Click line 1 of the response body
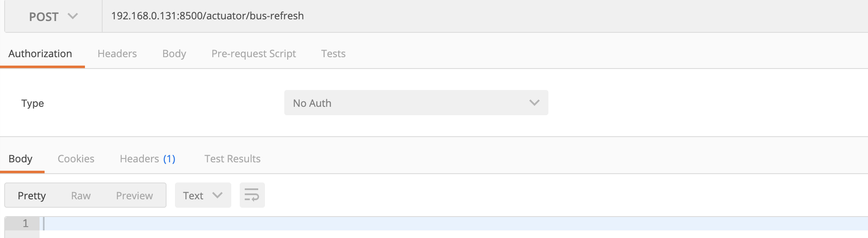This screenshot has width=868, height=238. point(421,224)
